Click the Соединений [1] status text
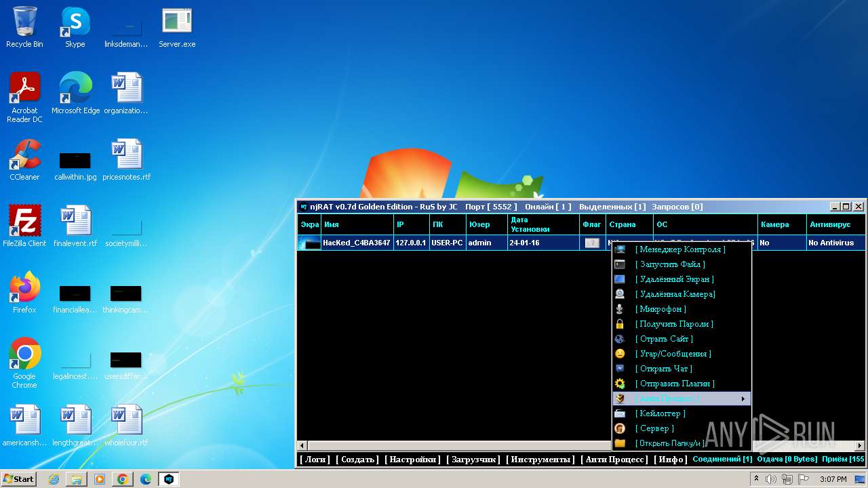The width and height of the screenshot is (868, 488). 722,460
